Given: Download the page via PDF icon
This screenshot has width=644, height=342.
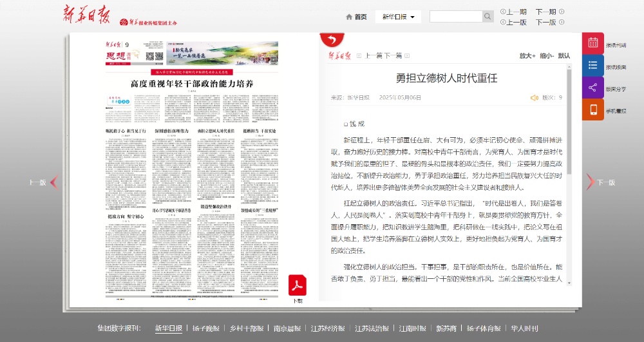Looking at the screenshot, I should 298,285.
